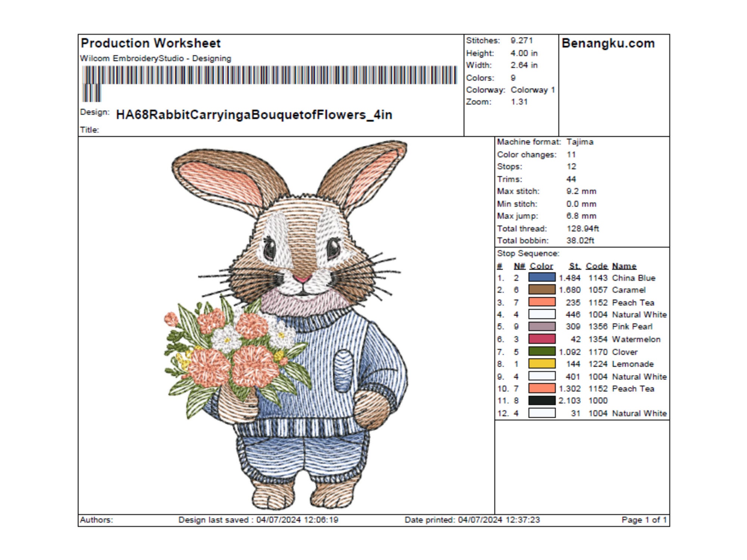Click the Trims value 44
The image size is (747, 560).
[571, 179]
